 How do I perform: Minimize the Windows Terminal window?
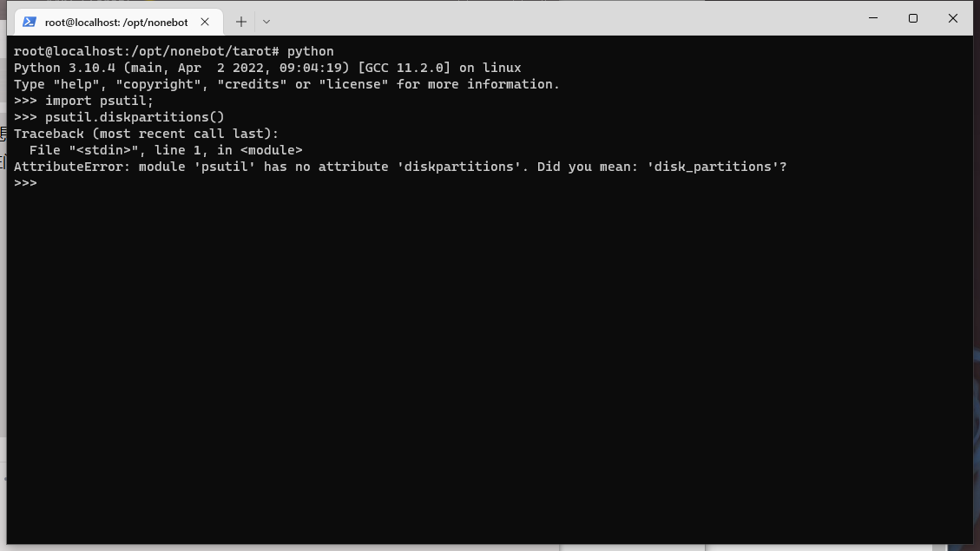872,18
